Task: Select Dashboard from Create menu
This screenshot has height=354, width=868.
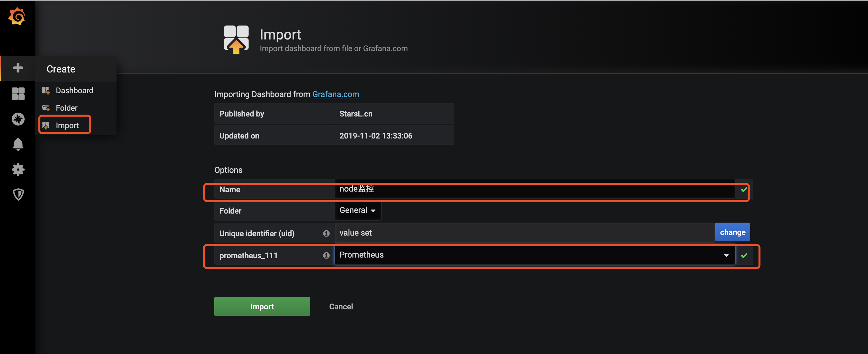Action: pyautogui.click(x=74, y=90)
